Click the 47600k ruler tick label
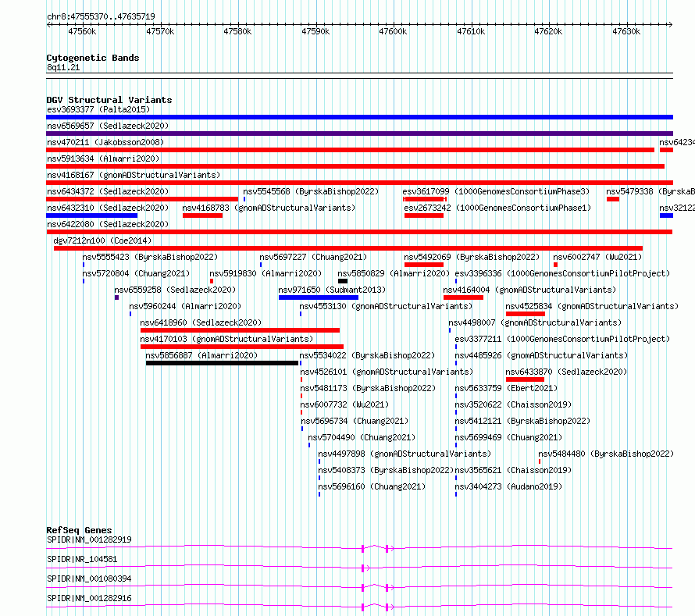Viewport: 695px width, 616px height. 393,31
